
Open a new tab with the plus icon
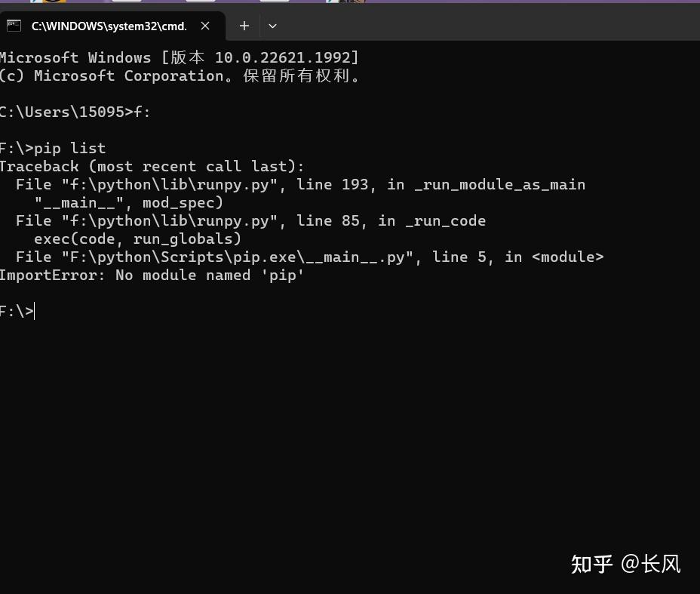pos(244,26)
